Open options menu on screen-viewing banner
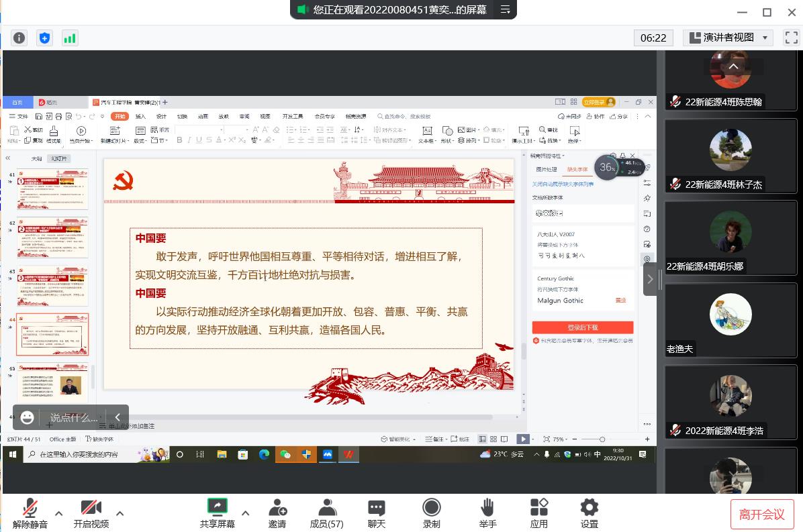803x532 pixels. click(506, 9)
